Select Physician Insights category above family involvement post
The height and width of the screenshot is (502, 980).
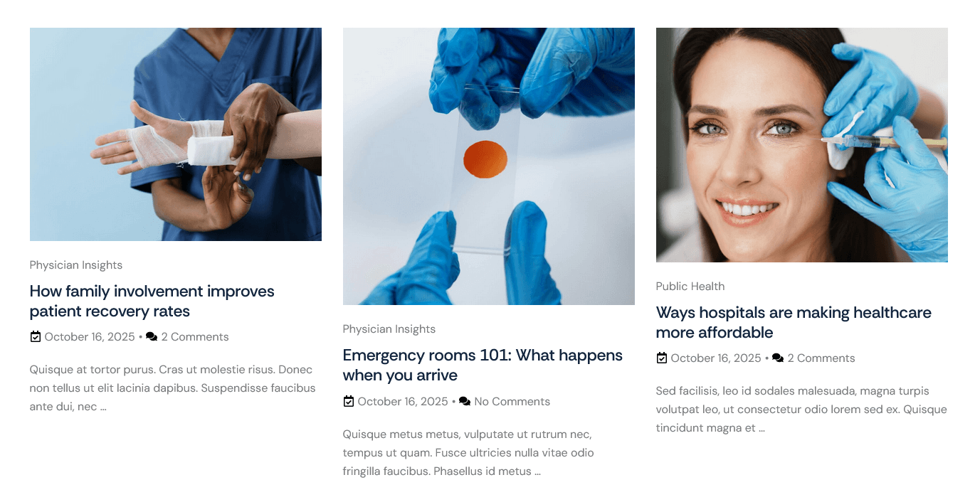(x=76, y=265)
